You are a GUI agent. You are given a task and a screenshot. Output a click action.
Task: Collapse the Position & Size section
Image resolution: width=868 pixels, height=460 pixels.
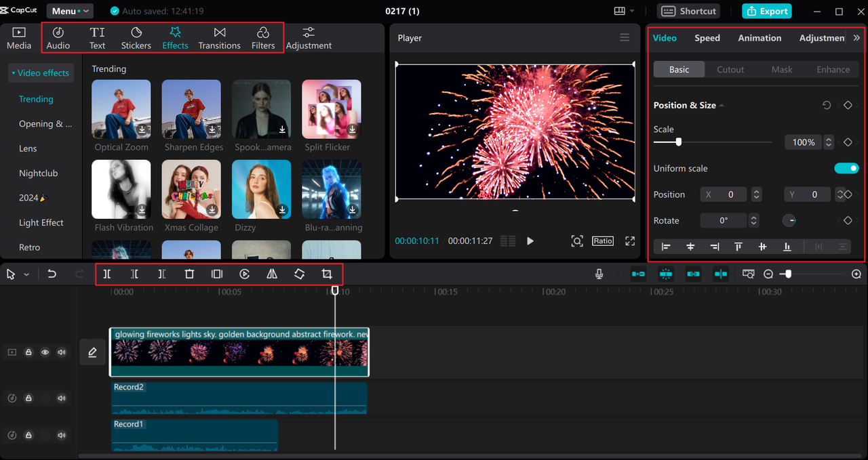pos(722,106)
